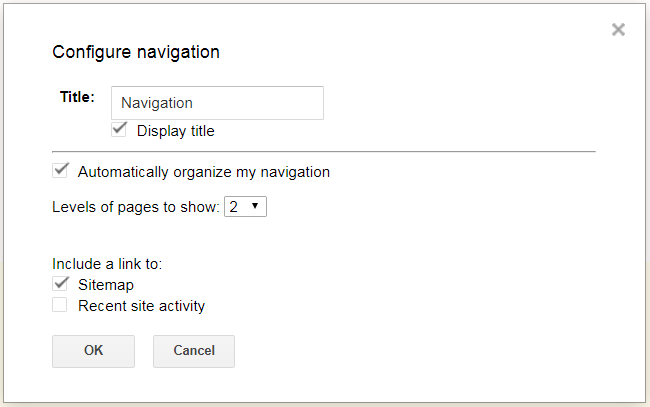Dismiss the dialog with Cancel
This screenshot has width=650, height=407.
[194, 351]
